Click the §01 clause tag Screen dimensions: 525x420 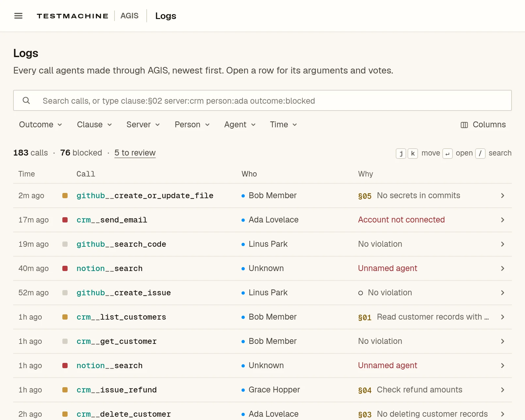[x=365, y=317]
